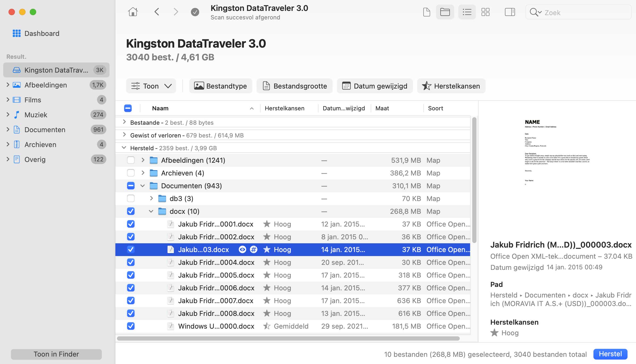Switch to folder view icon

445,12
